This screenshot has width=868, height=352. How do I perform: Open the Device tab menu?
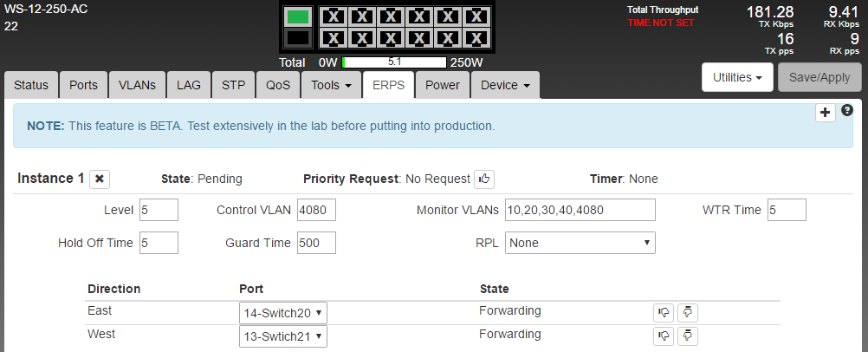506,85
